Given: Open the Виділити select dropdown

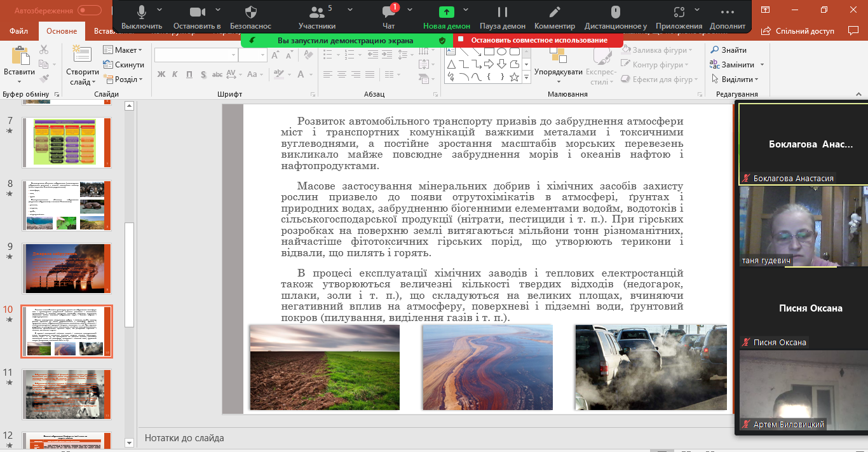Looking at the screenshot, I should pyautogui.click(x=735, y=79).
